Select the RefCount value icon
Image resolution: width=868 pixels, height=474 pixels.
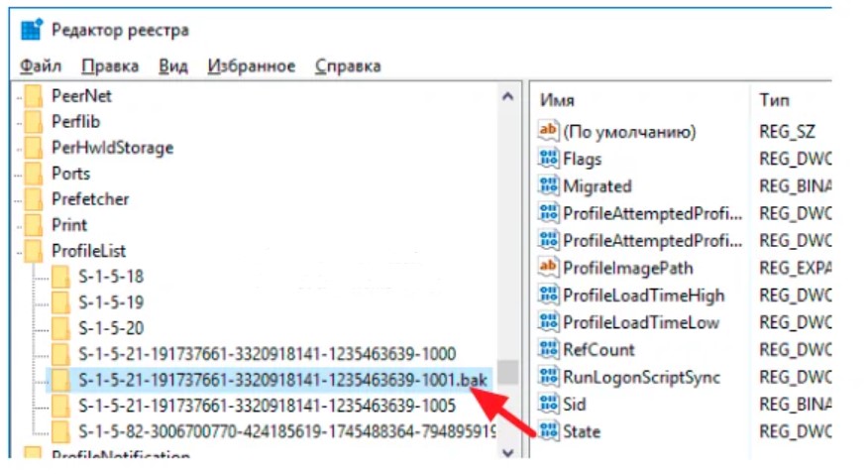pos(548,349)
